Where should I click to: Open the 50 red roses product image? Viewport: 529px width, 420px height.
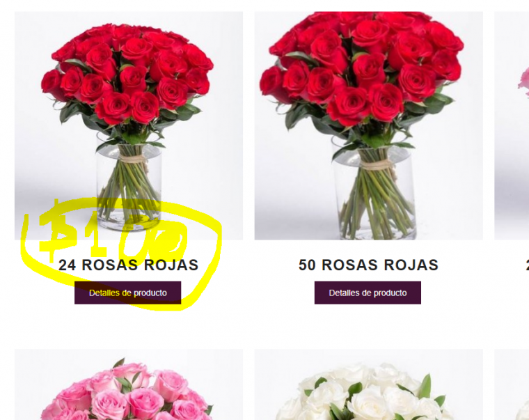pos(368,125)
